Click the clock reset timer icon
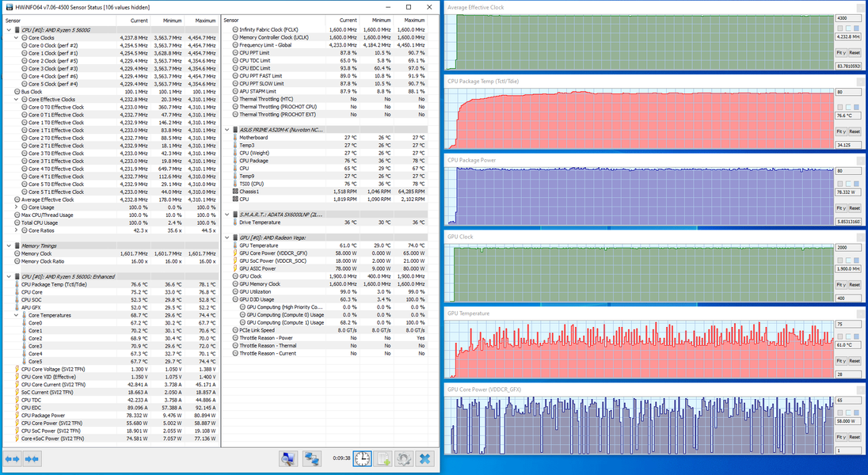868x475 pixels. coord(362,459)
